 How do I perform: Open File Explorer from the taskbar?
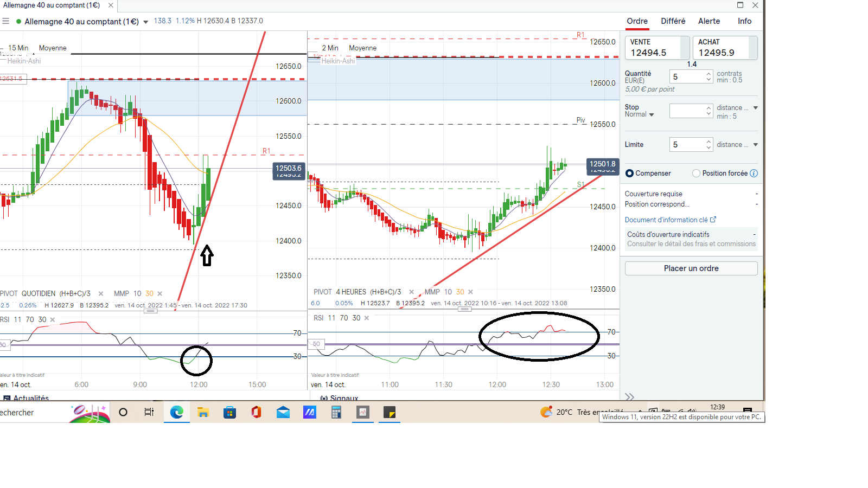[203, 412]
